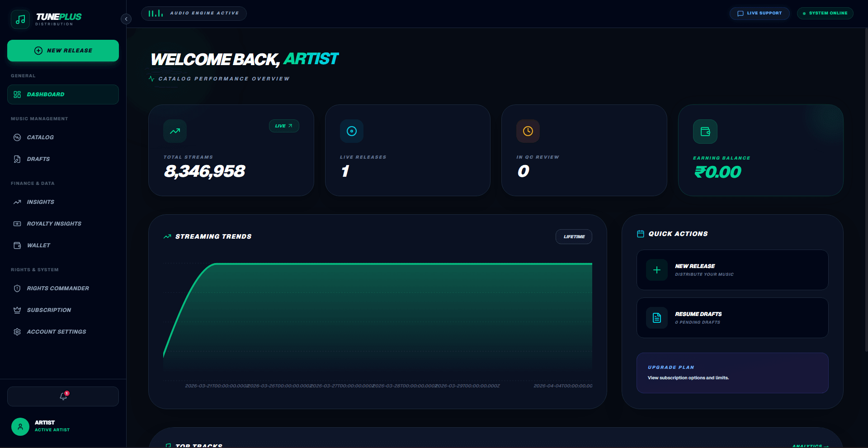
Task: Open Rights Commander section
Action: click(57, 288)
